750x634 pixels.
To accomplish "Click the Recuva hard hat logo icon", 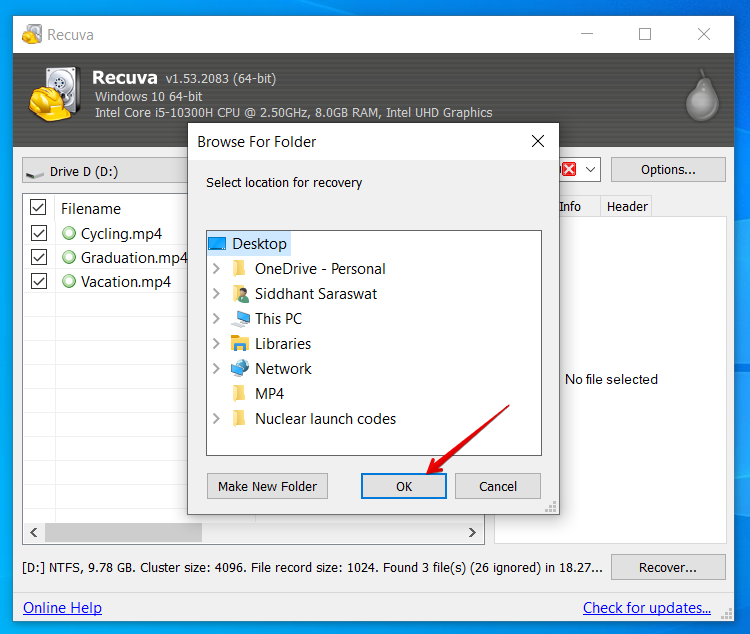I will pos(54,94).
